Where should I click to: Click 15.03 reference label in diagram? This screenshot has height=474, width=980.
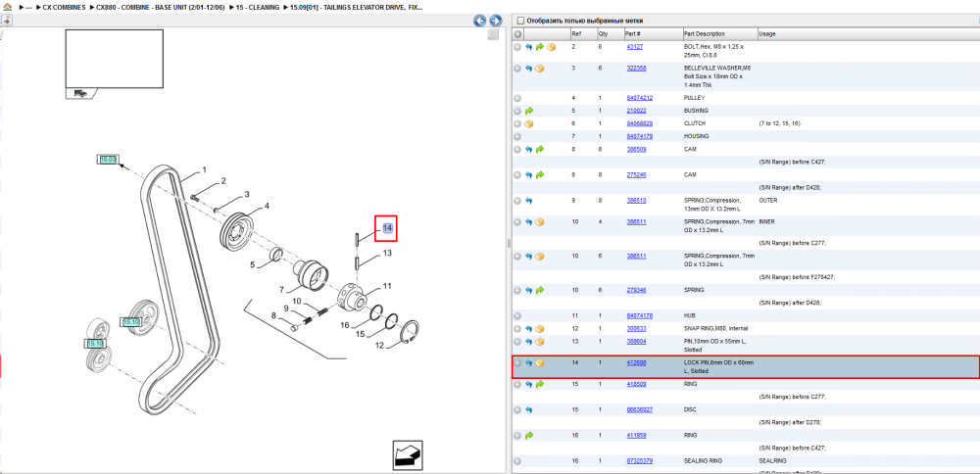pos(108,160)
